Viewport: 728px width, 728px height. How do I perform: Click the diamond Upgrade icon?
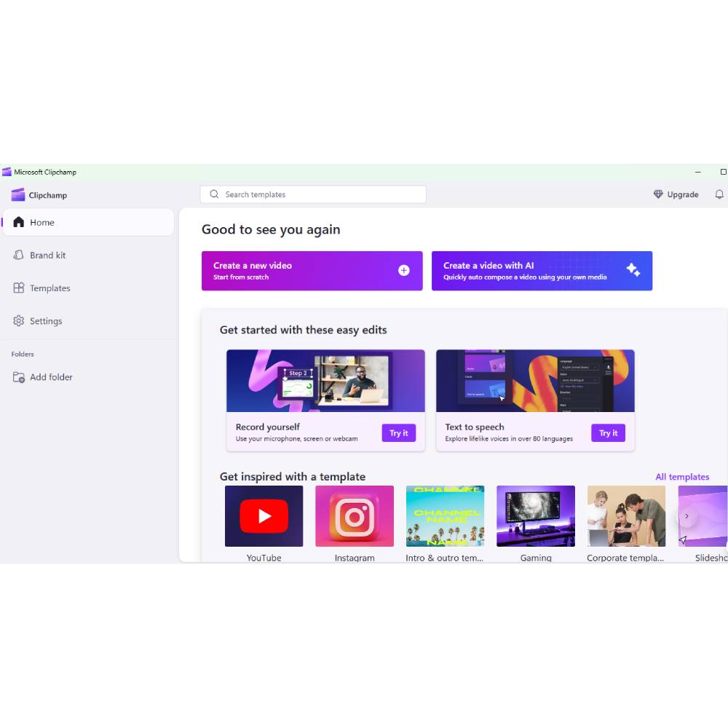point(657,194)
